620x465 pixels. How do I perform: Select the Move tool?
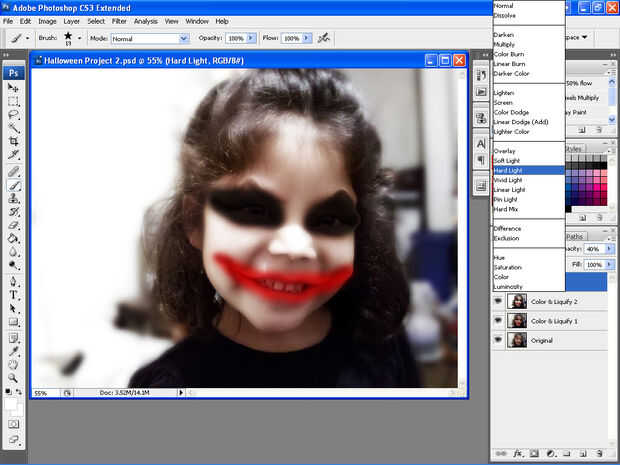(x=14, y=88)
